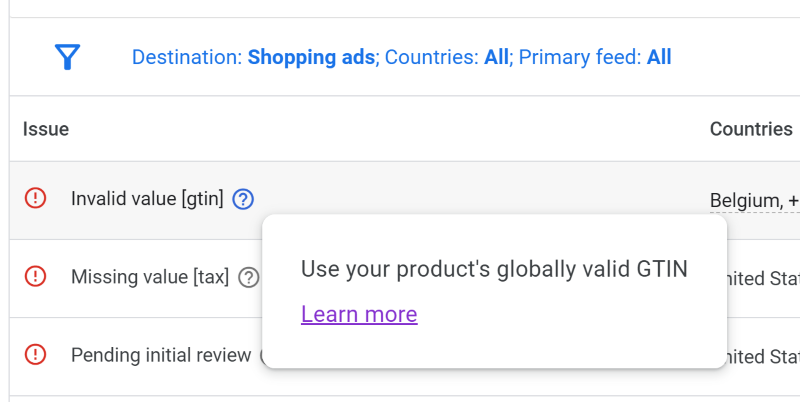Edit the Destination: Shopping ads filter

pos(254,57)
